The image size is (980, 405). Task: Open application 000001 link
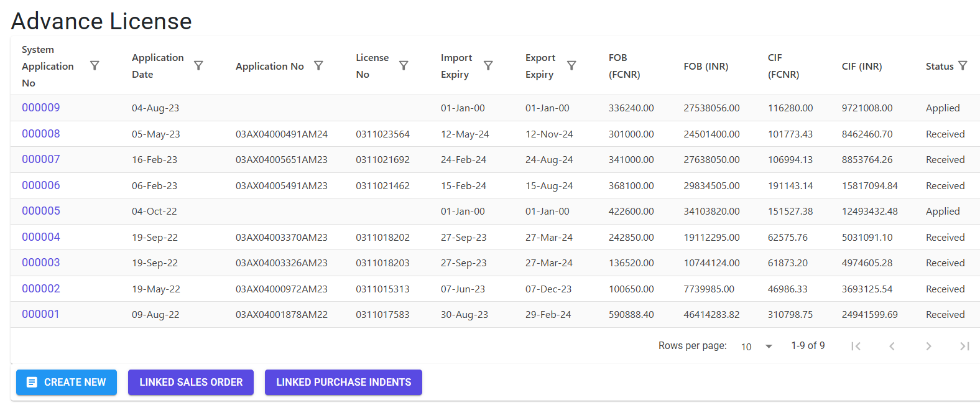coord(41,314)
